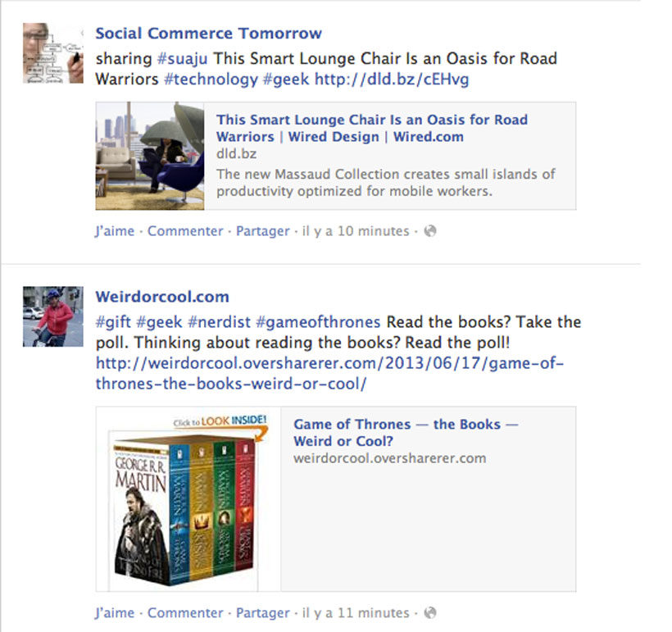The width and height of the screenshot is (672, 632).
Task: Click the #suaju hashtag
Action: (x=183, y=59)
